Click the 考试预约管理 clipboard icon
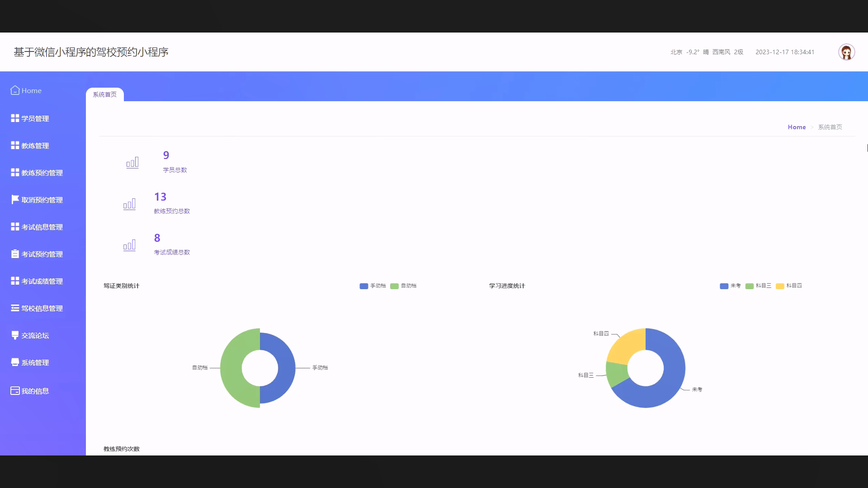The height and width of the screenshot is (488, 868). [15, 254]
